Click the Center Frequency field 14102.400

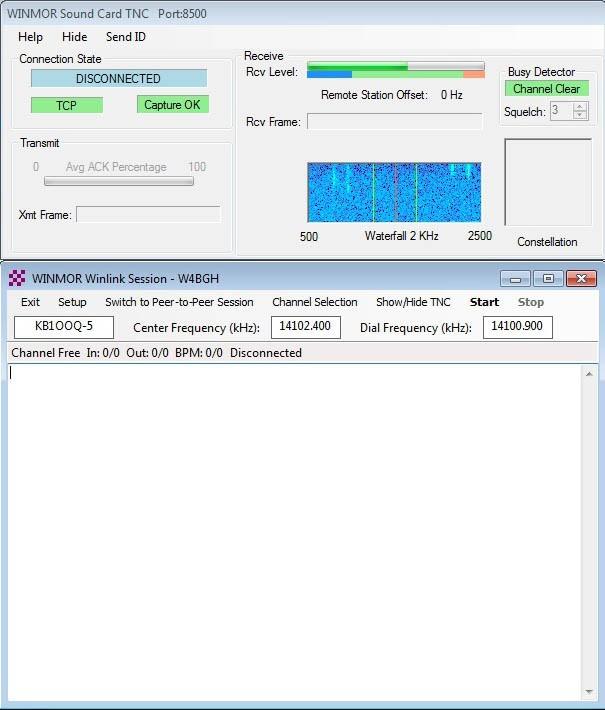(306, 327)
